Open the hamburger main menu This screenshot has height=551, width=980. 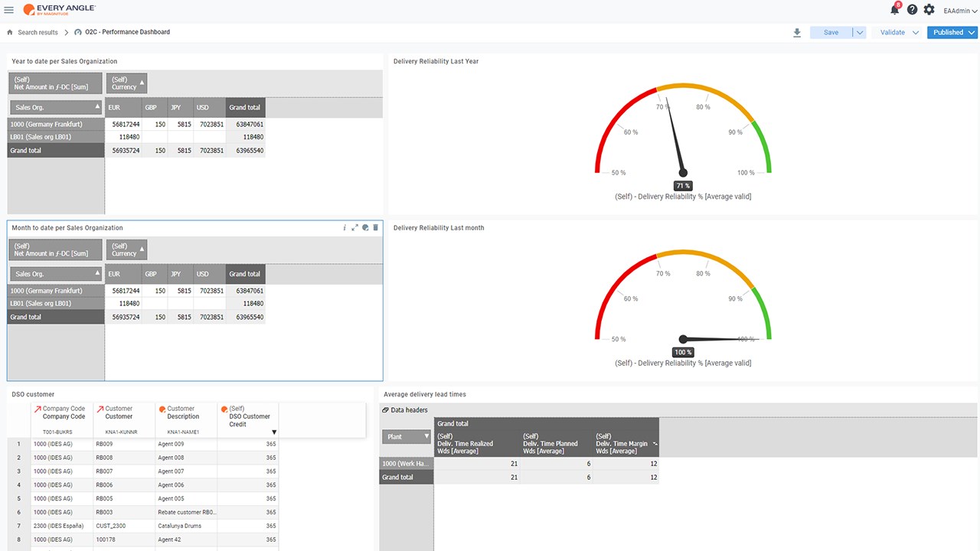(9, 10)
